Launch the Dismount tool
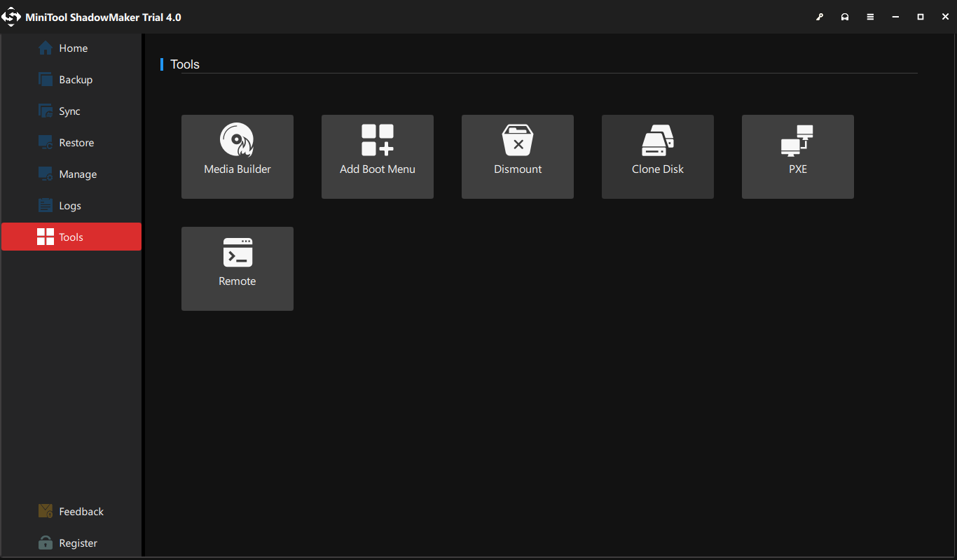The image size is (957, 560). click(517, 157)
